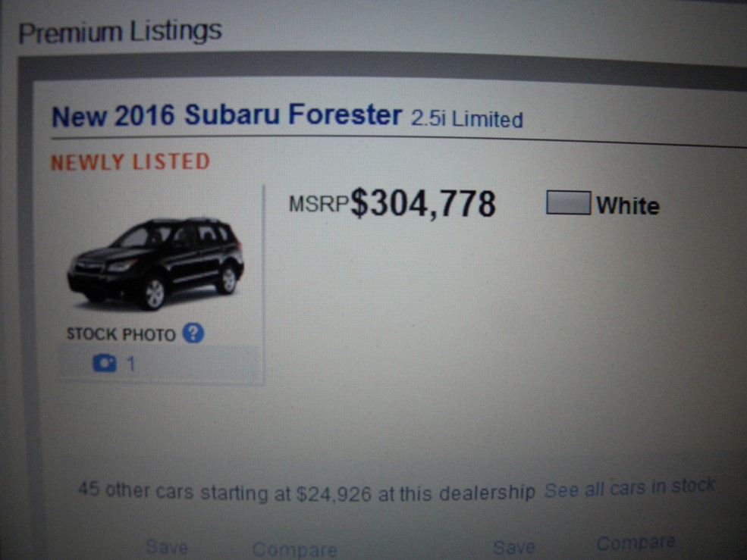Click the White color label
Image resolution: width=747 pixels, height=560 pixels.
tap(628, 206)
